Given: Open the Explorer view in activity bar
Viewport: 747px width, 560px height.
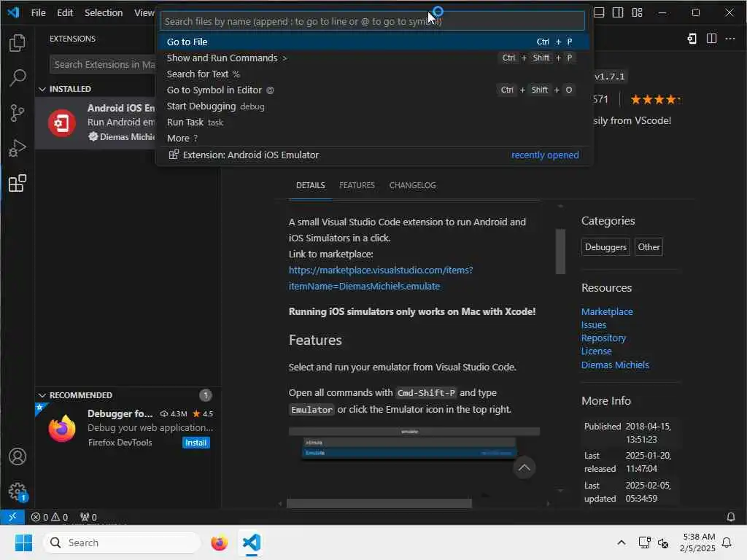Looking at the screenshot, I should point(18,43).
